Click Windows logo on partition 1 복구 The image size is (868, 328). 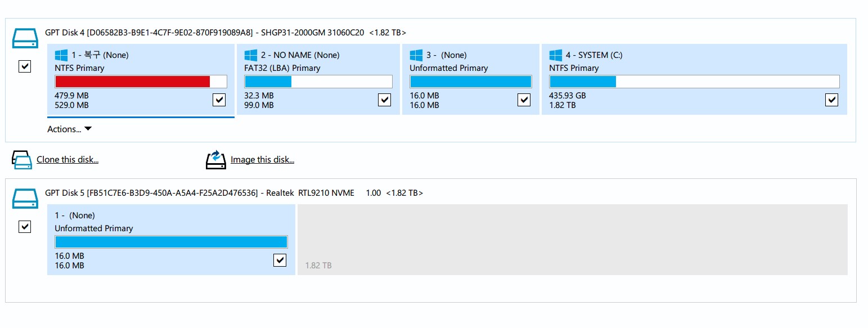click(61, 55)
